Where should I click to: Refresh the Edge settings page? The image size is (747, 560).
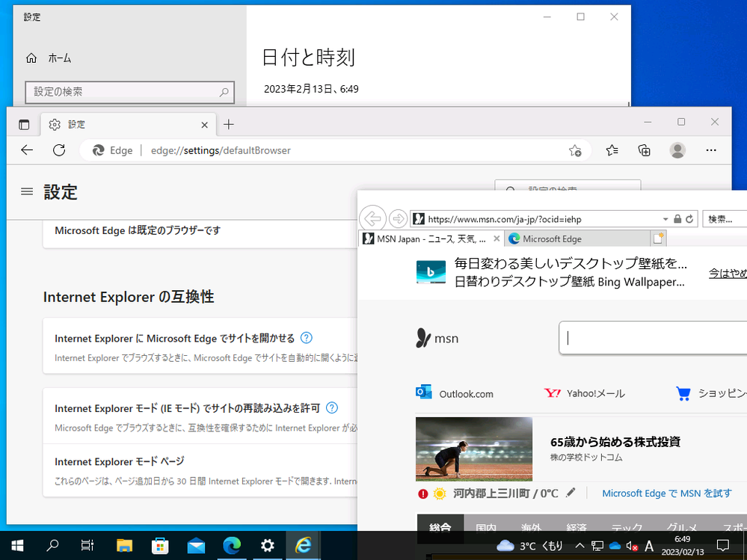point(59,150)
